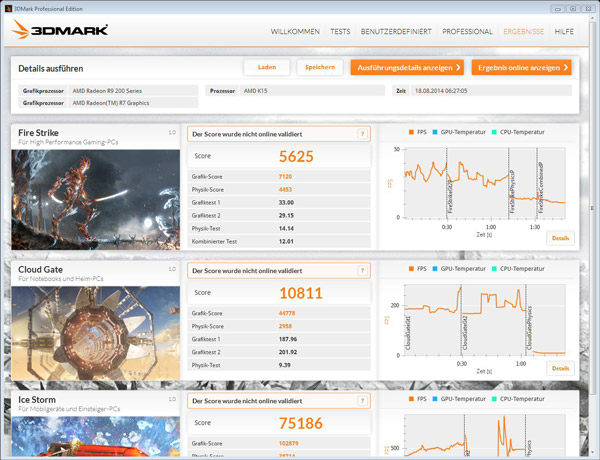The width and height of the screenshot is (600, 460).
Task: Click Fire Strike Grafik-Score value 7120
Action: click(285, 176)
